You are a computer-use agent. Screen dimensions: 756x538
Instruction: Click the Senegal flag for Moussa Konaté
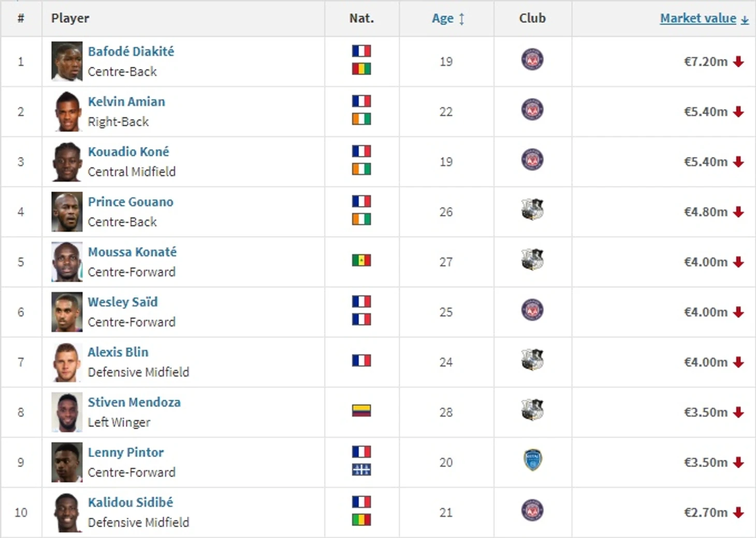pos(361,260)
